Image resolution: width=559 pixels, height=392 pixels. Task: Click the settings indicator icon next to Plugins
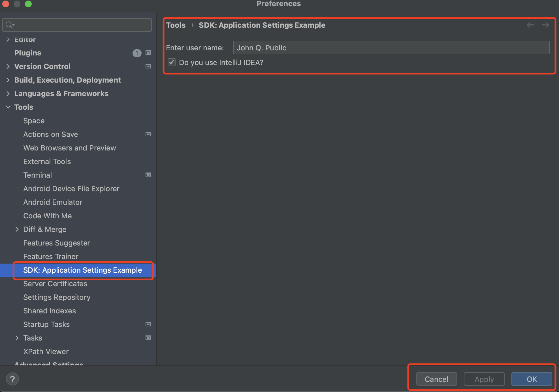click(x=148, y=53)
